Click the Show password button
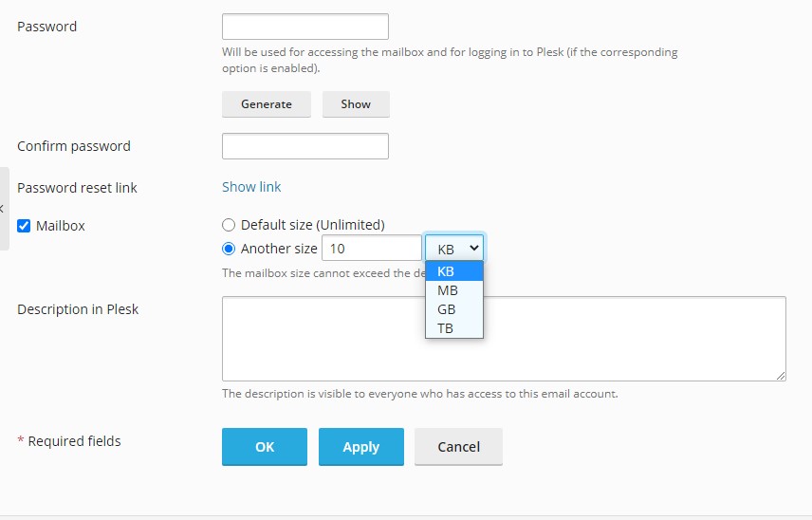This screenshot has width=812, height=520. click(x=356, y=104)
